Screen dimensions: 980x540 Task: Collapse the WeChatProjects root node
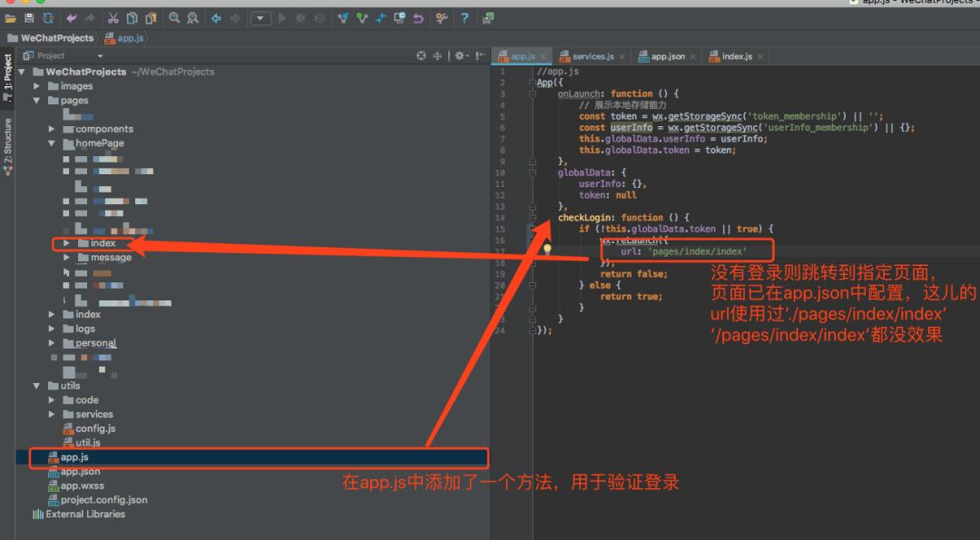(22, 72)
